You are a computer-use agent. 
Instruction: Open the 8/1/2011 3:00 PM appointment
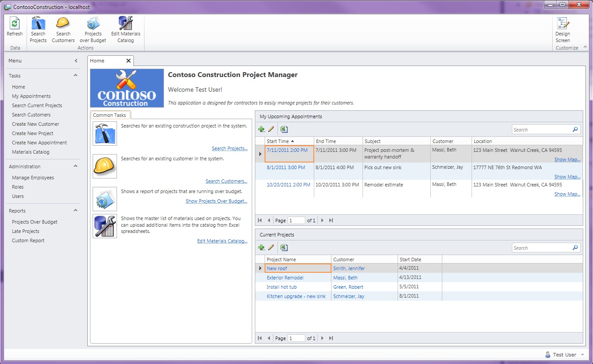[286, 167]
